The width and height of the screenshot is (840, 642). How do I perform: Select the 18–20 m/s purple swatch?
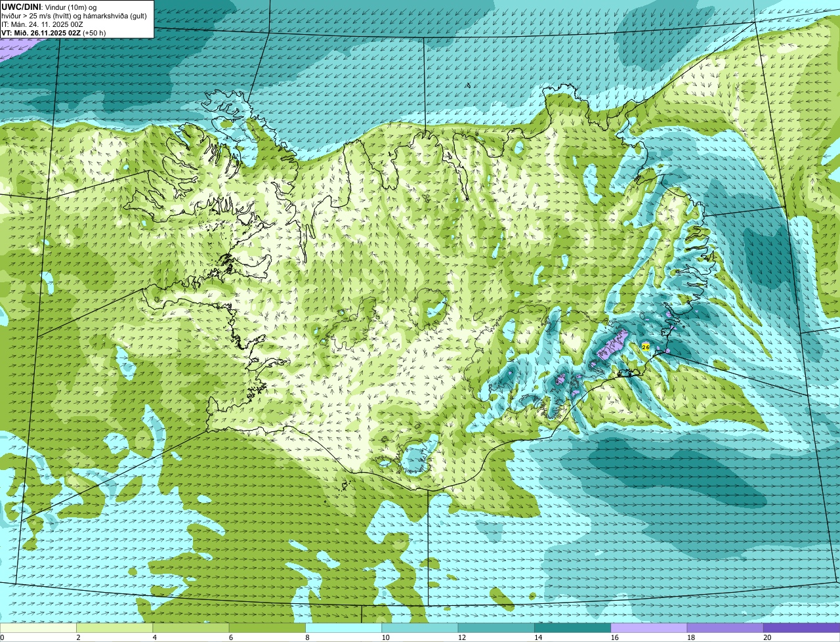tap(725, 628)
